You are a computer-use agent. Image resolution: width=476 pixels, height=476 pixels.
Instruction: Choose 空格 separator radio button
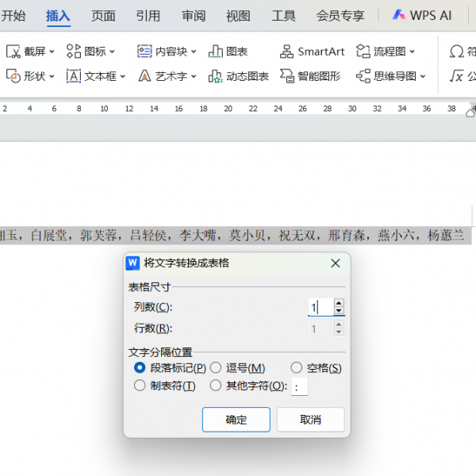click(296, 368)
